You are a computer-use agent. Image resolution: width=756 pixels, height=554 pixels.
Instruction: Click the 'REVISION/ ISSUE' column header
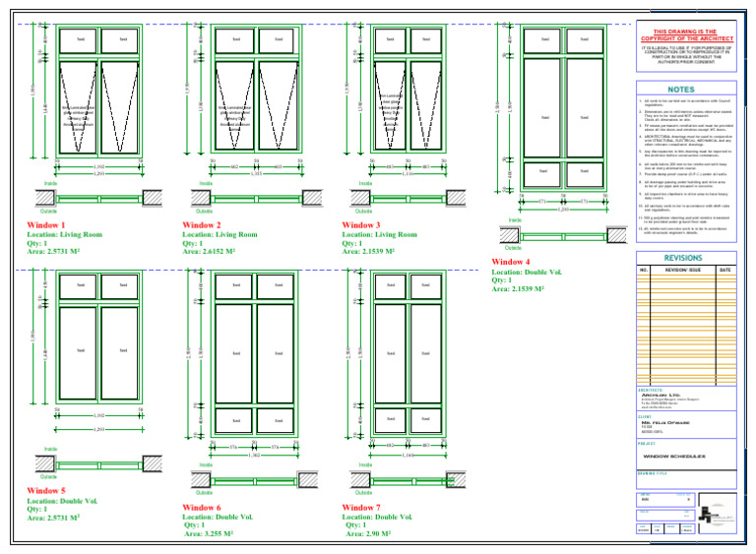tap(683, 270)
